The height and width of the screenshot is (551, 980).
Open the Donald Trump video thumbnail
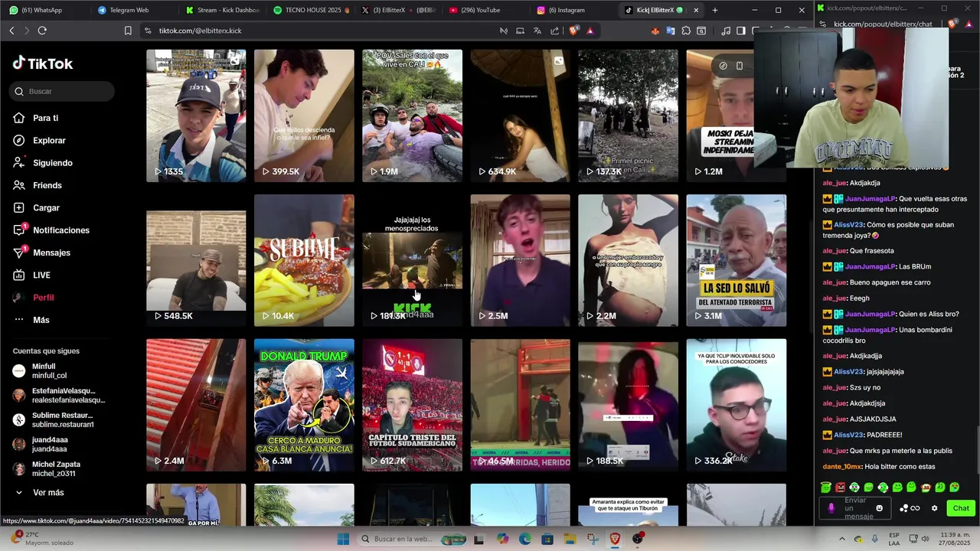point(304,405)
